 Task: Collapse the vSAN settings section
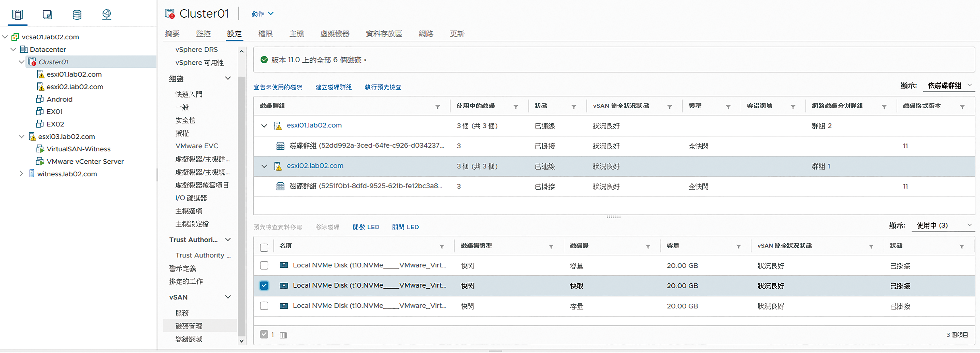pos(228,297)
